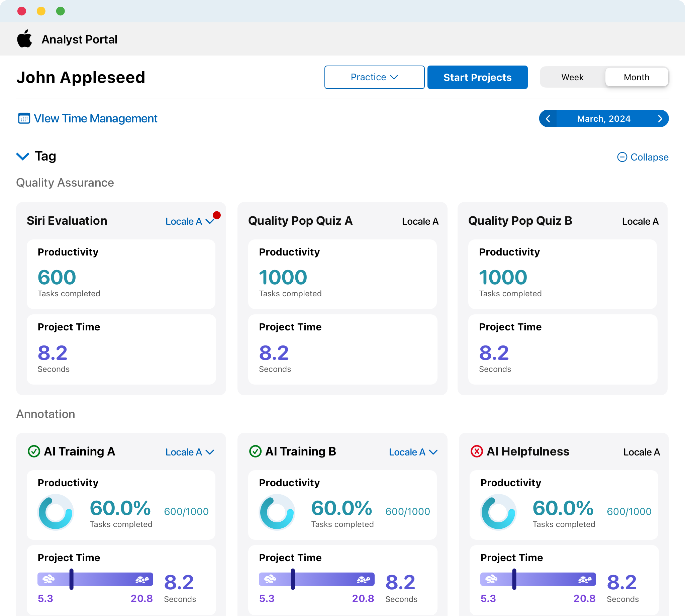Click red X icon on AI Helpfulness
The height and width of the screenshot is (616, 685).
477,451
